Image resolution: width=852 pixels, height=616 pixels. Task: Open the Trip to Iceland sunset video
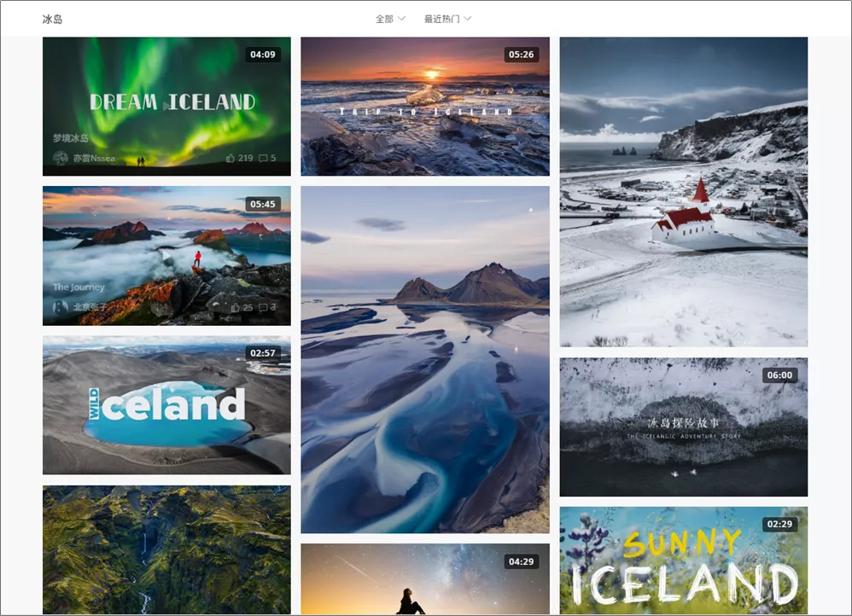pyautogui.click(x=425, y=107)
